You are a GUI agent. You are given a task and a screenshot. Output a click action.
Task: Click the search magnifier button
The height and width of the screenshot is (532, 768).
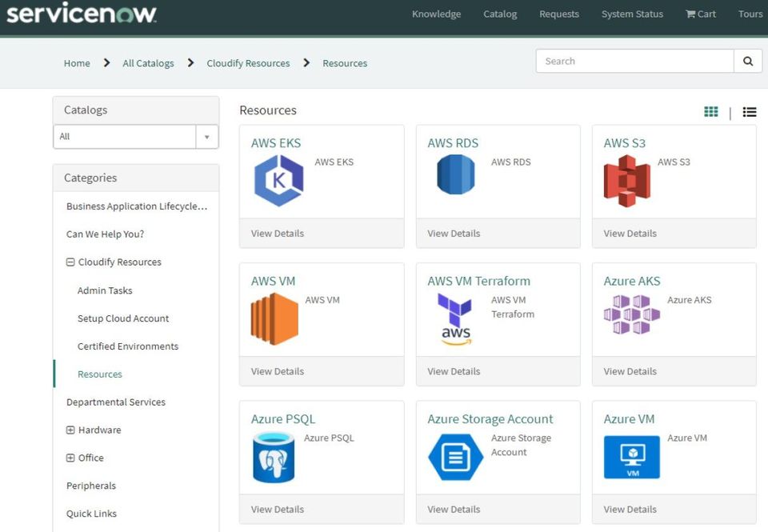click(x=748, y=62)
